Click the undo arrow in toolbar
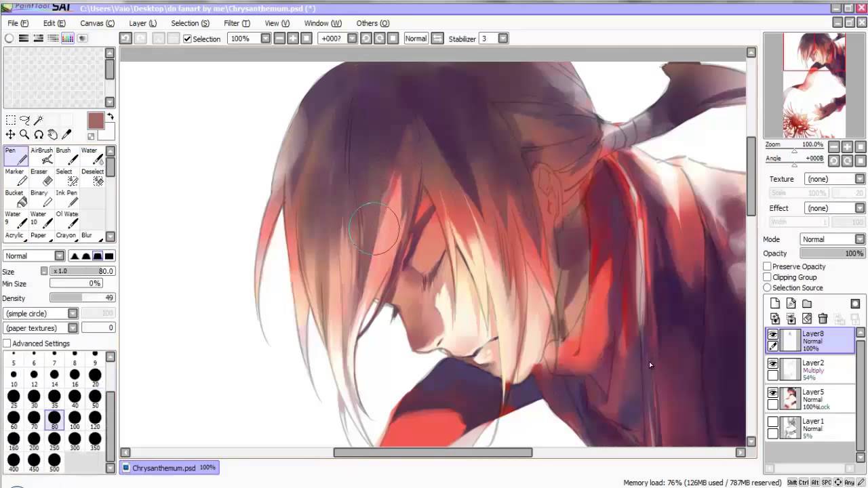This screenshot has height=488, width=868. tap(125, 39)
